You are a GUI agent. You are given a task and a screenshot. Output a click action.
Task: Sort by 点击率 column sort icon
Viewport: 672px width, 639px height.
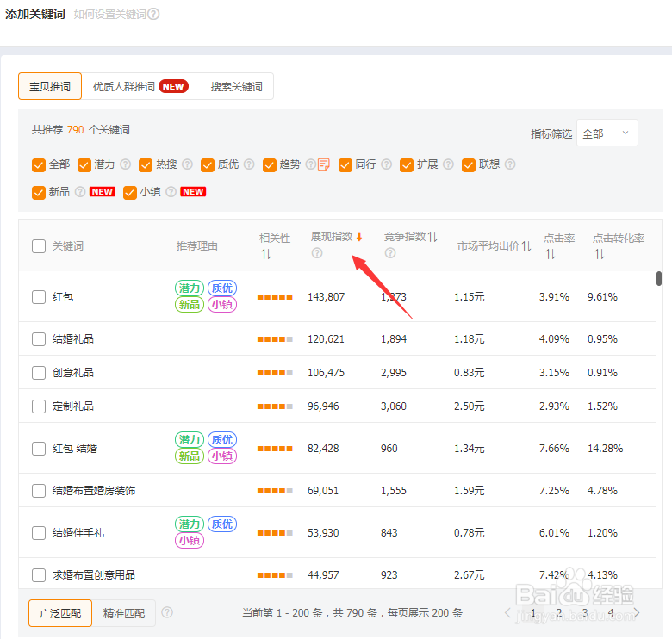[551, 254]
